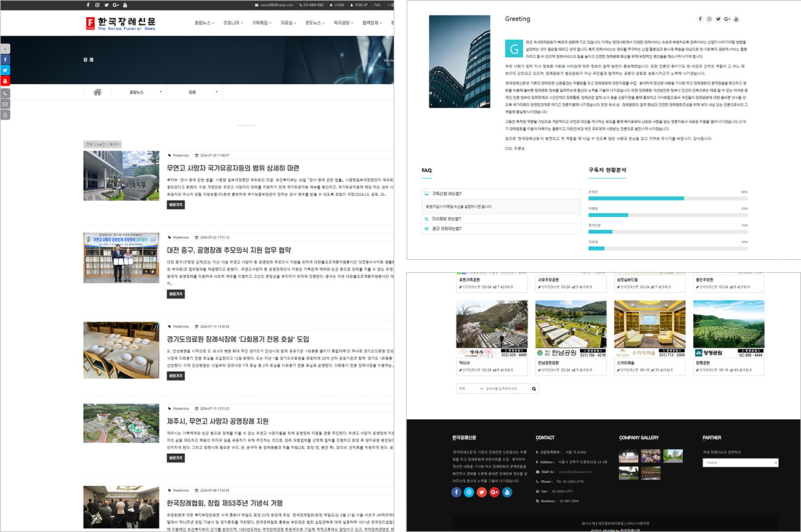Screen dimensions: 801x532
Task: Click 개인정보처리방침 footer link
Action: pos(611,523)
